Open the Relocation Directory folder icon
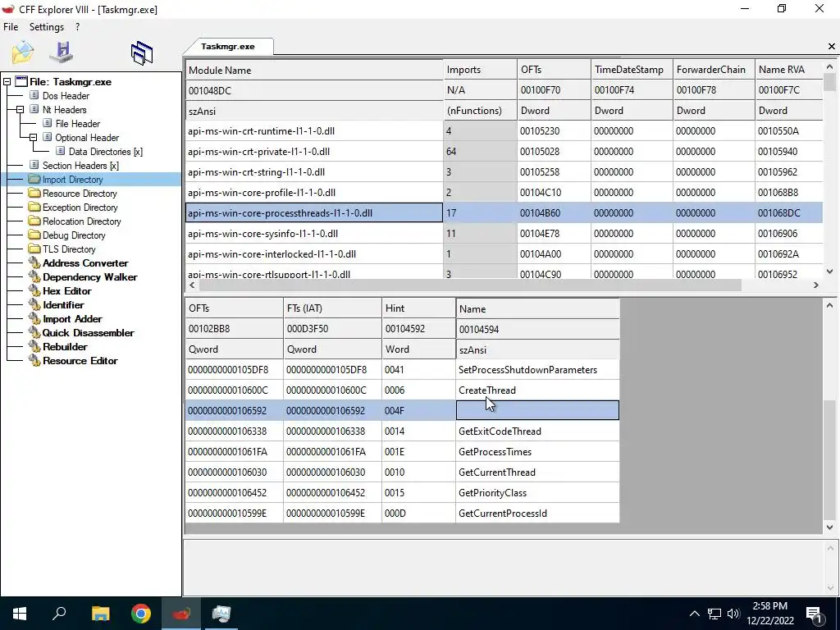 (x=34, y=221)
